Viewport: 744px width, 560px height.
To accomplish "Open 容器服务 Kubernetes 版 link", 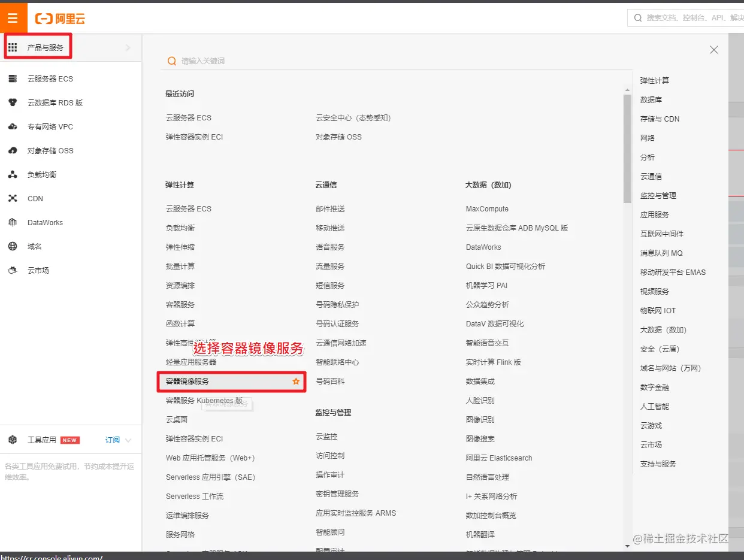I will click(204, 400).
